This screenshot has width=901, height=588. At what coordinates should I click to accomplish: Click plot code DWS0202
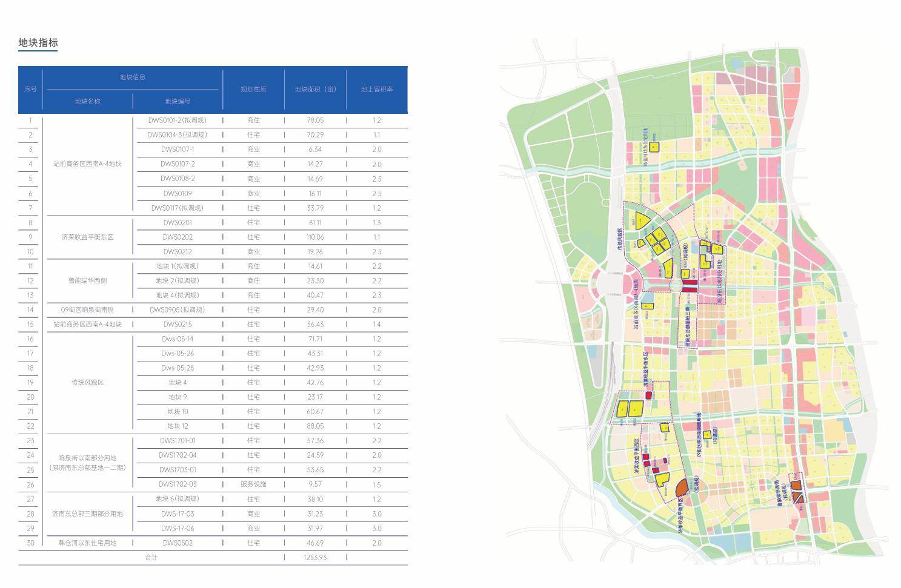(x=178, y=237)
